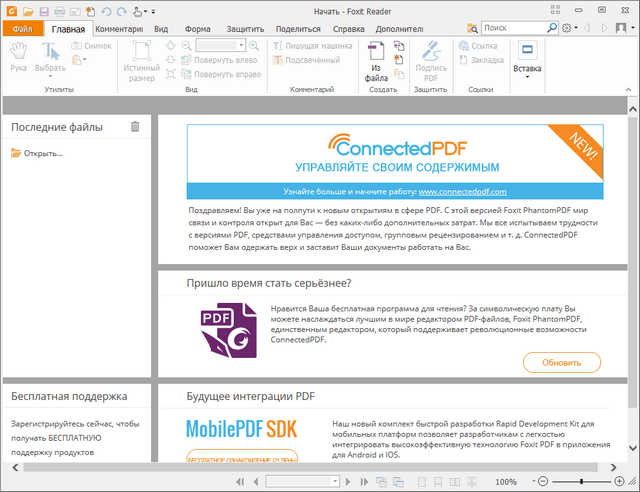Click the Open folder icon in quick access toolbar
Image resolution: width=640 pixels, height=492 pixels.
[x=30, y=11]
